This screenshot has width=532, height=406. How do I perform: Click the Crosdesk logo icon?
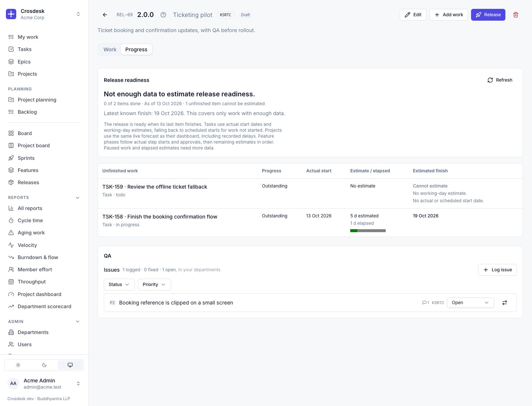coord(11,14)
